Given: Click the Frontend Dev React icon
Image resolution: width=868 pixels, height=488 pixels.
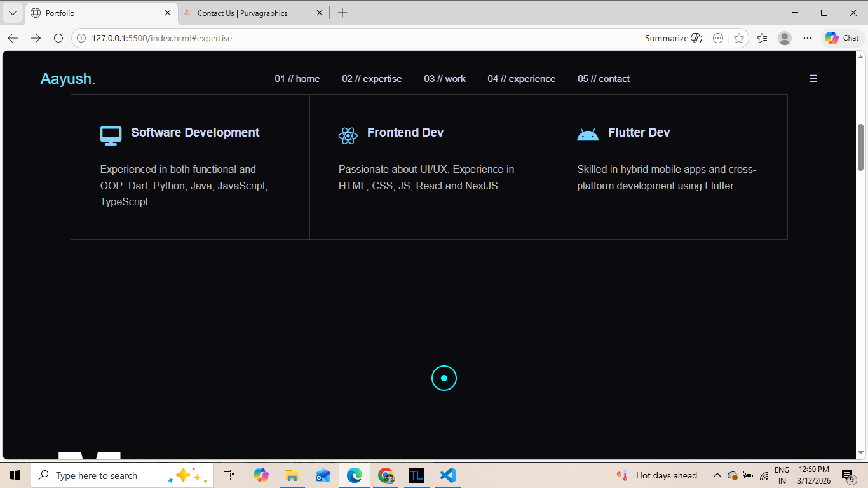Looking at the screenshot, I should [348, 135].
